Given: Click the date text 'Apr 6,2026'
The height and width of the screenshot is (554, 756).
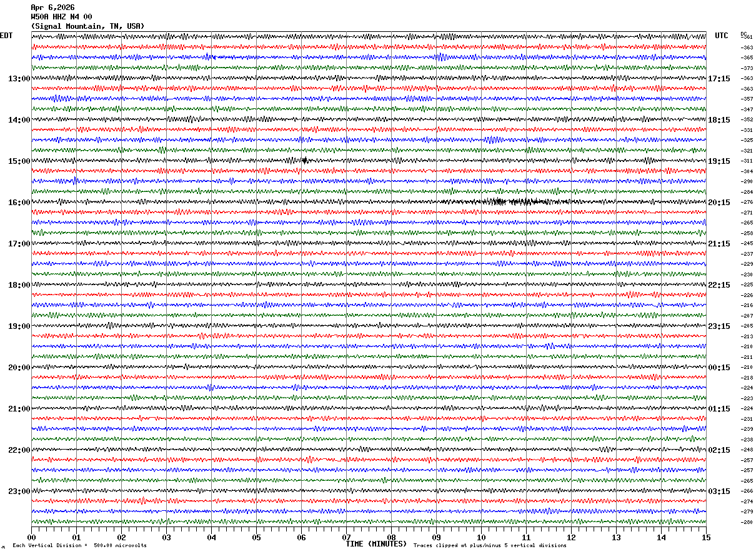Looking at the screenshot, I should (52, 8).
